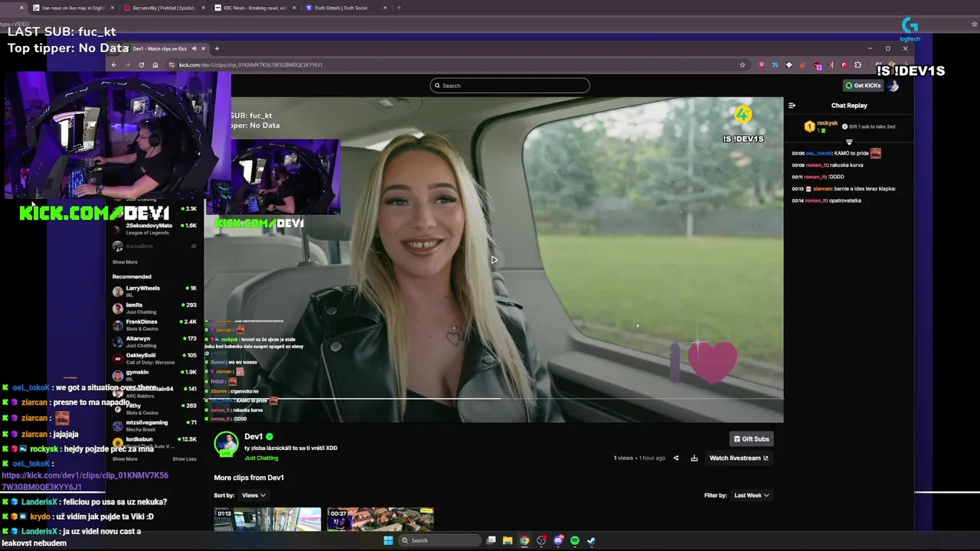Open Windows Start menu
Image resolution: width=980 pixels, height=551 pixels.
388,540
